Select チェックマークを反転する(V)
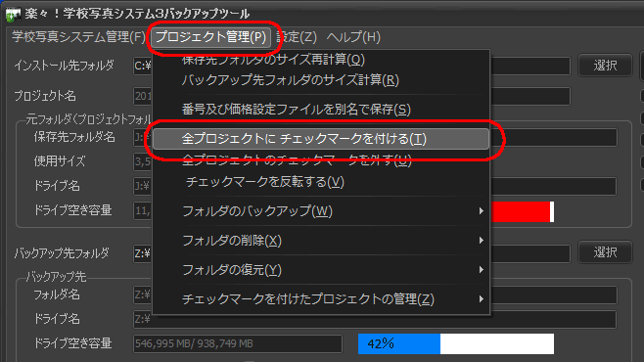Image resolution: width=644 pixels, height=362 pixels. (x=321, y=181)
